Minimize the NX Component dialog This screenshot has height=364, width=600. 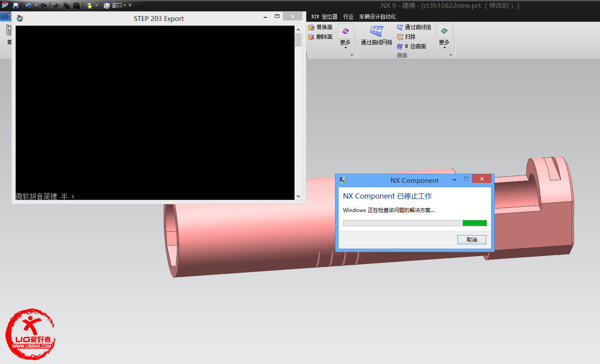click(x=454, y=179)
